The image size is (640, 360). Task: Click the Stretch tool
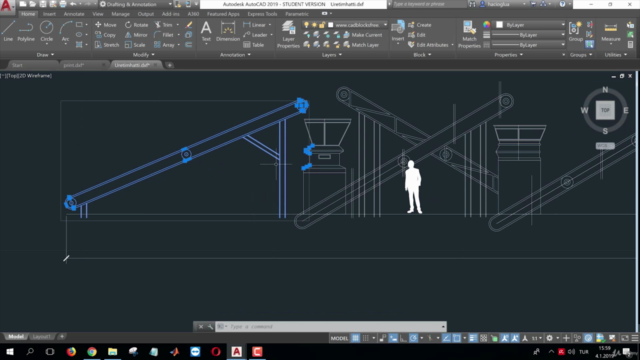tap(107, 45)
